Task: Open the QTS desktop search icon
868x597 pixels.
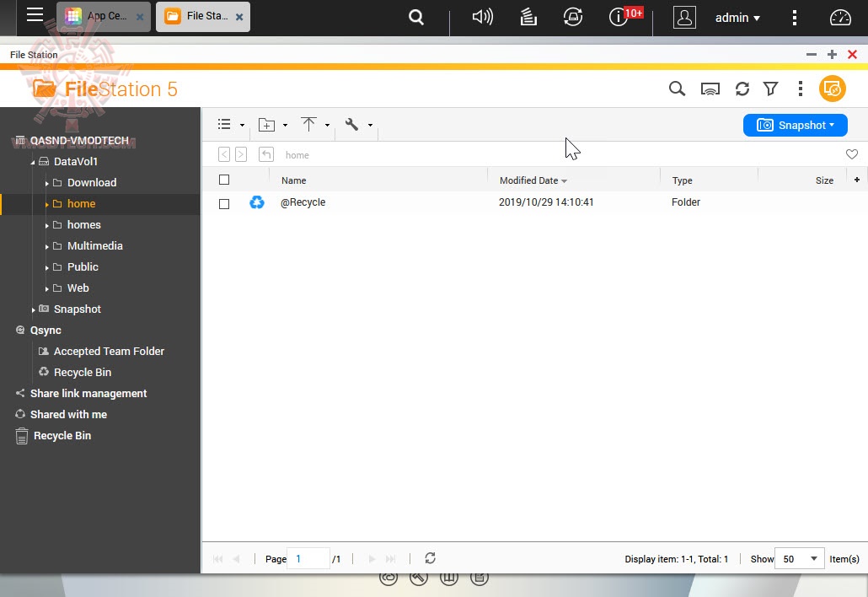Action: pos(416,17)
